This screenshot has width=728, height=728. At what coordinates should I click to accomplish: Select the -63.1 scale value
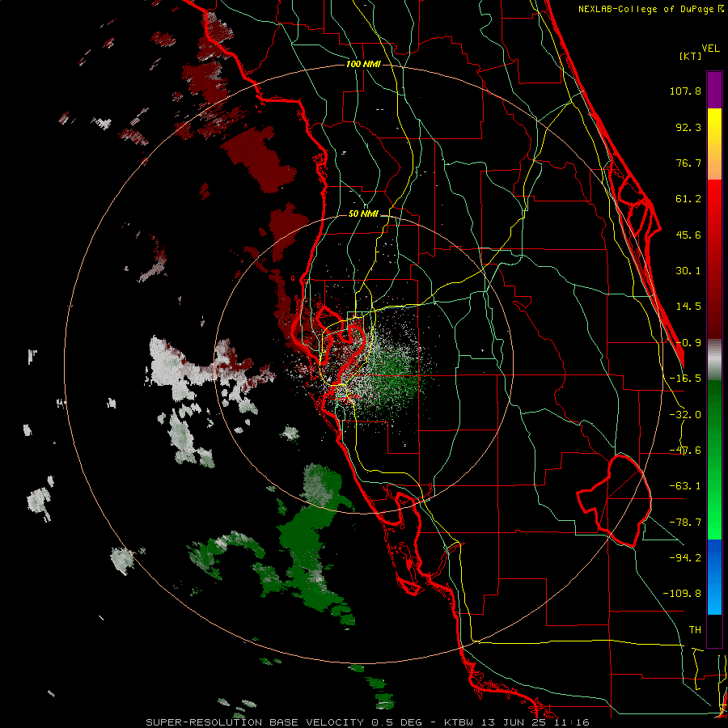[x=685, y=486]
